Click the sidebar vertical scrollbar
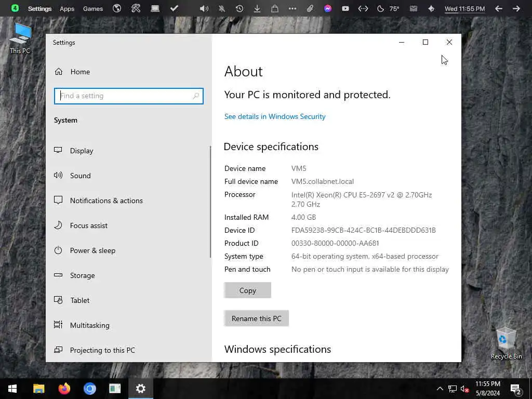The width and height of the screenshot is (532, 399). (210, 202)
